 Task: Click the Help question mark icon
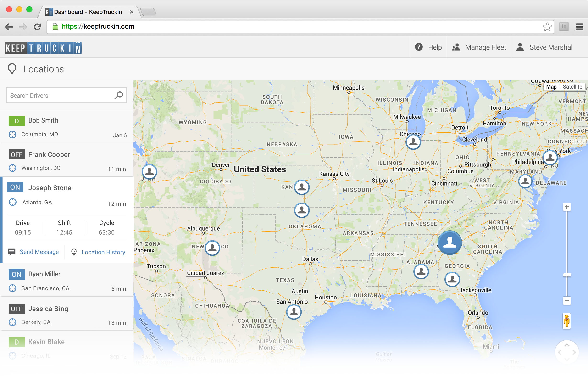pos(419,47)
